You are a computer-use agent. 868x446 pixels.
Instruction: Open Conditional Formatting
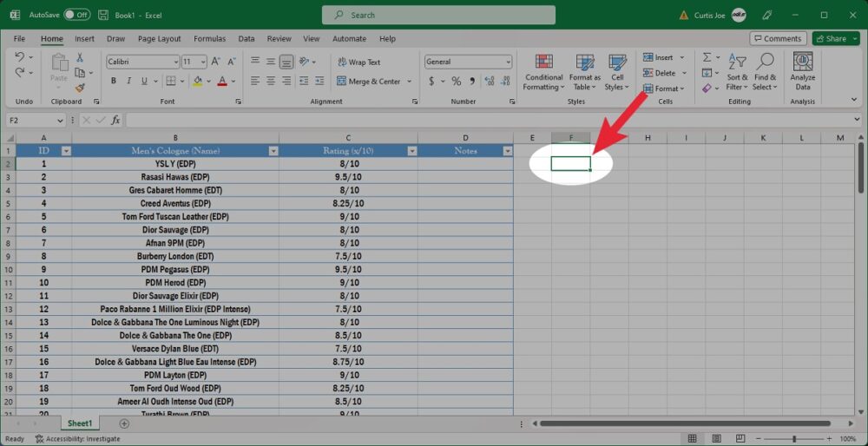click(543, 73)
